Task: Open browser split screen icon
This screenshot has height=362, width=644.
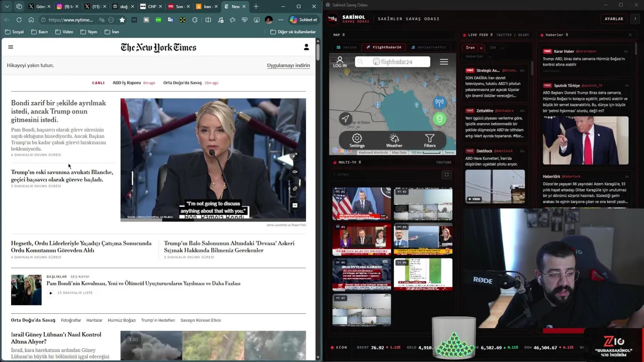Action: (x=208, y=20)
